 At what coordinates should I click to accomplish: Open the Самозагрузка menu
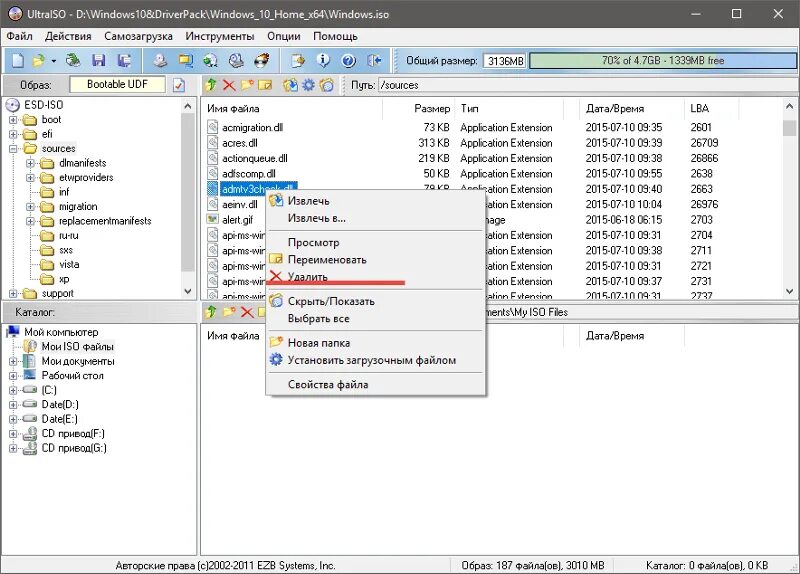click(x=138, y=36)
